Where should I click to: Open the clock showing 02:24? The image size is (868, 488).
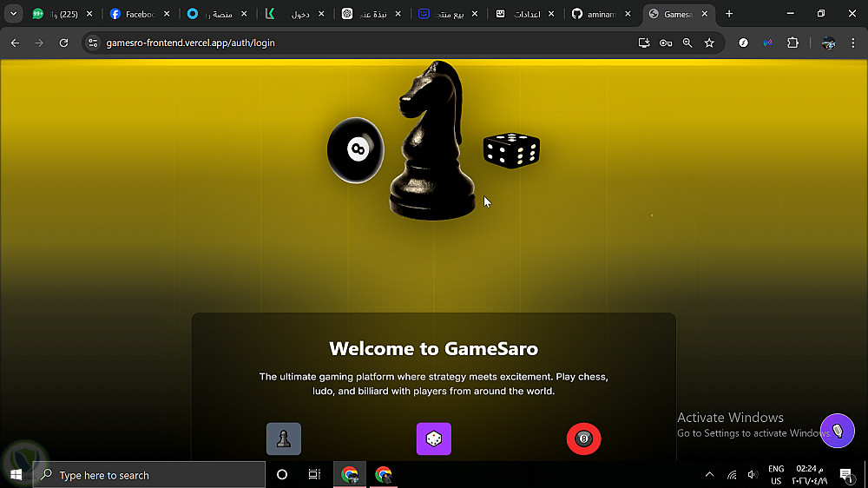809,475
